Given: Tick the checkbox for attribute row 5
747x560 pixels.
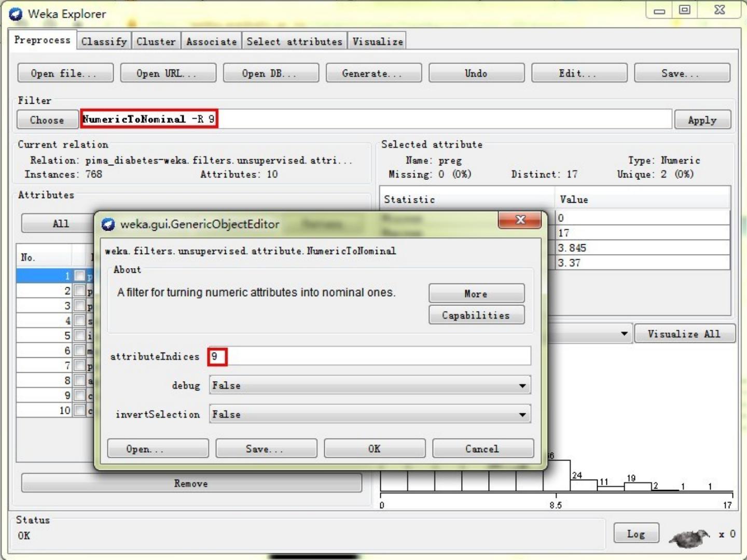Looking at the screenshot, I should click(x=79, y=335).
